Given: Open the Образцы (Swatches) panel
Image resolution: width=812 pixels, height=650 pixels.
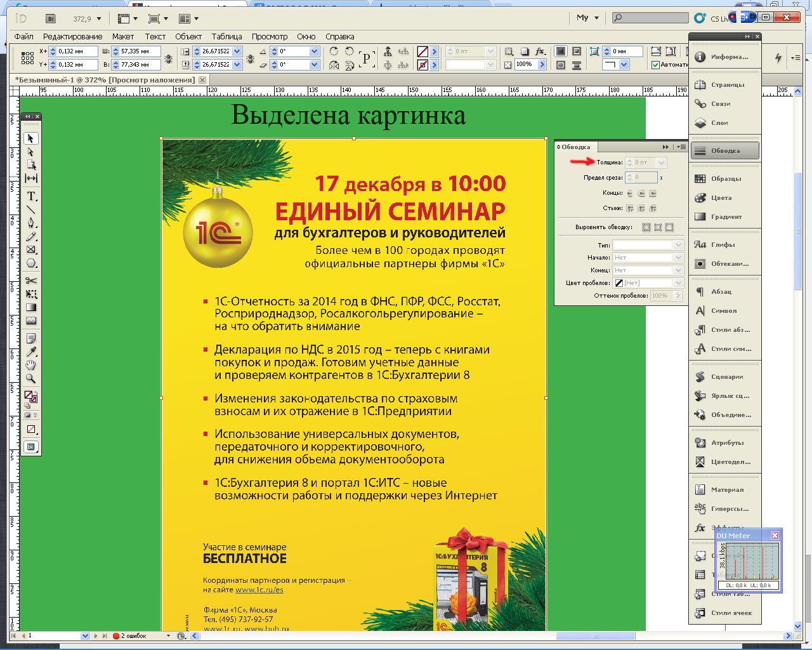Looking at the screenshot, I should [x=725, y=179].
